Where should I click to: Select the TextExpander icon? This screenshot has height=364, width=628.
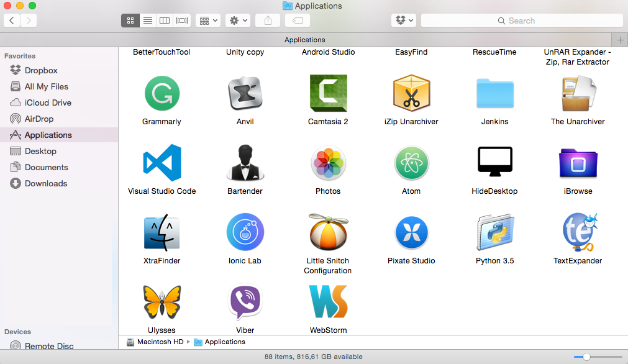point(579,232)
